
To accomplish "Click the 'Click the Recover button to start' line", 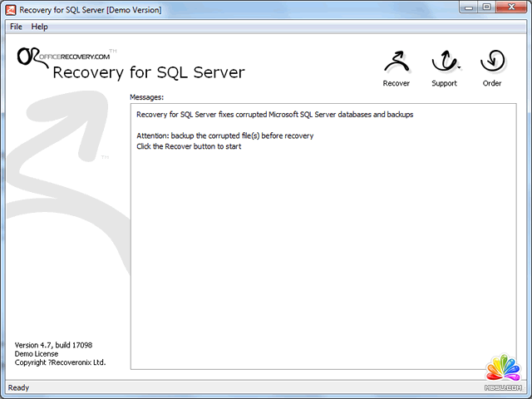I will [x=189, y=146].
